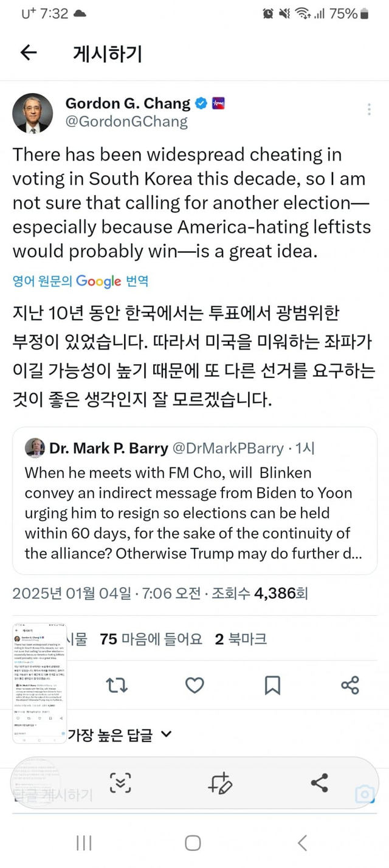Screen dimensions: 389x868
Task: Tap the repost icon
Action: coord(116,686)
